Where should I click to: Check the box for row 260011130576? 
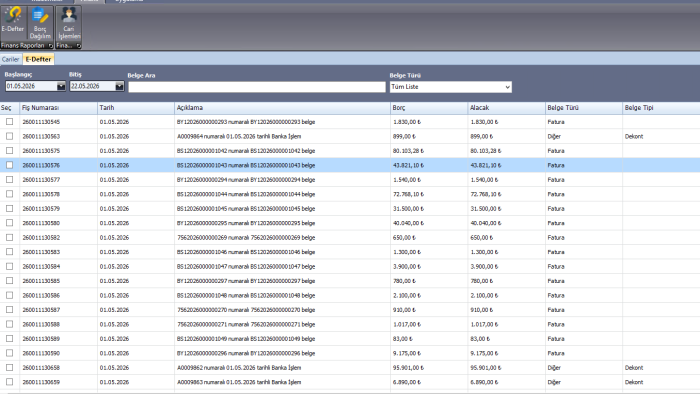[9, 165]
